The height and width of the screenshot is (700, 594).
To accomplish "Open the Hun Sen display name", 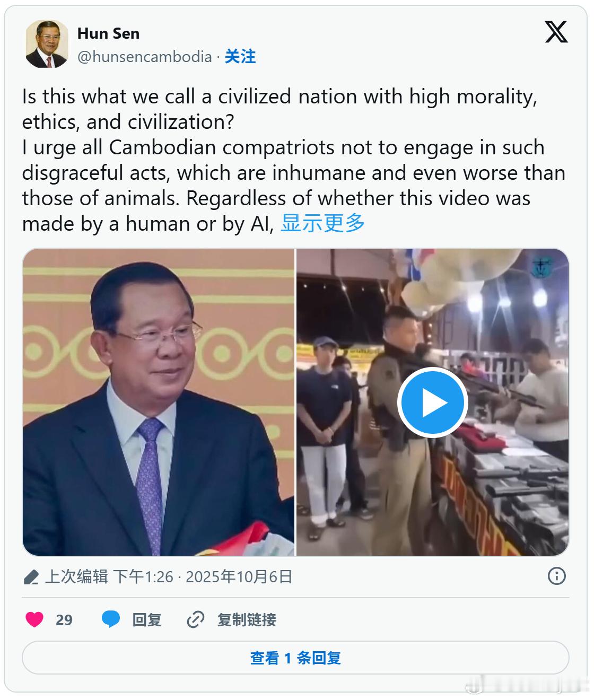I will point(109,33).
